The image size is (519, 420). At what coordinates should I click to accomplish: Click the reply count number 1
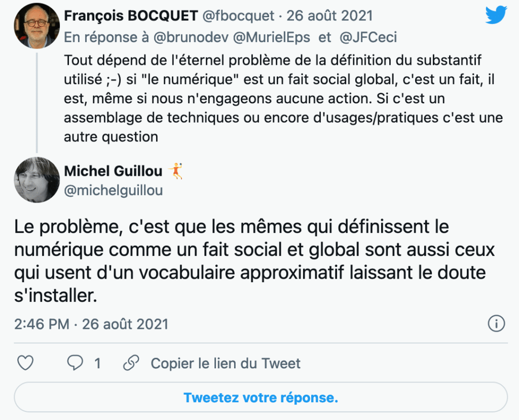pos(97,363)
